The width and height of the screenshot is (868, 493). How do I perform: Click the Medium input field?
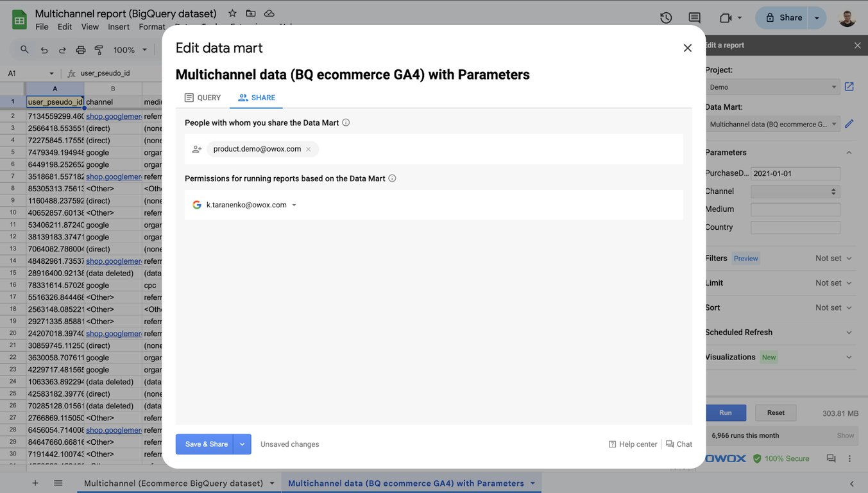click(796, 209)
